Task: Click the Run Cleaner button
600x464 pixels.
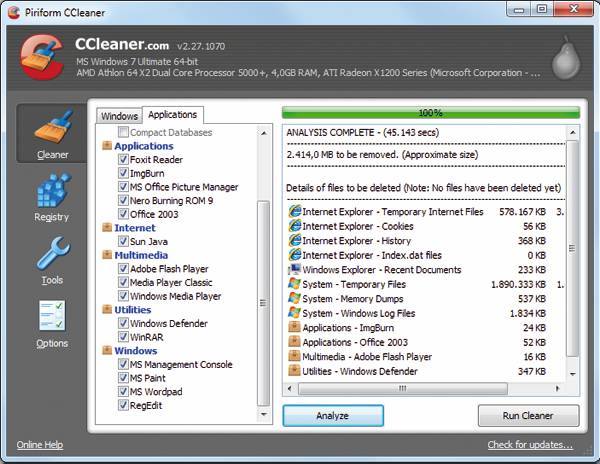Action: pos(528,416)
